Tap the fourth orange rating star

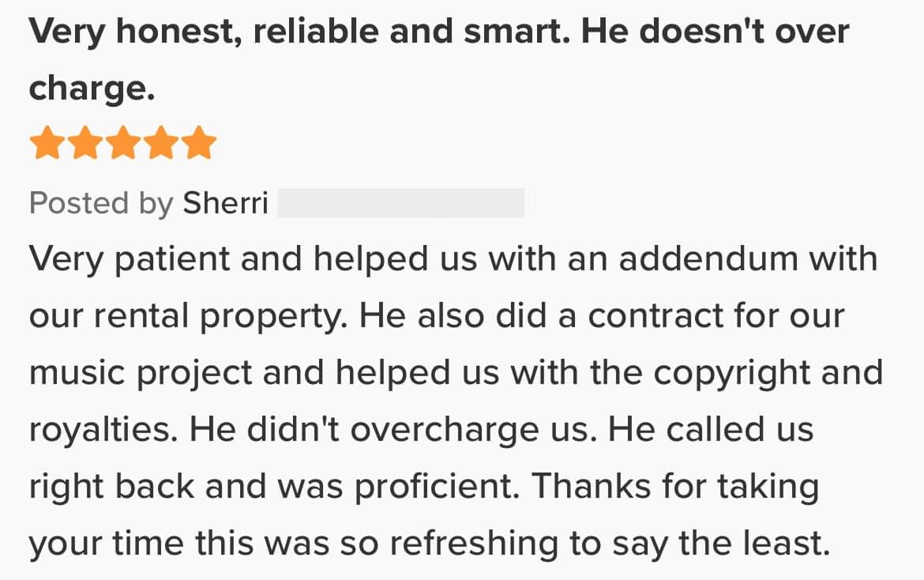(160, 144)
